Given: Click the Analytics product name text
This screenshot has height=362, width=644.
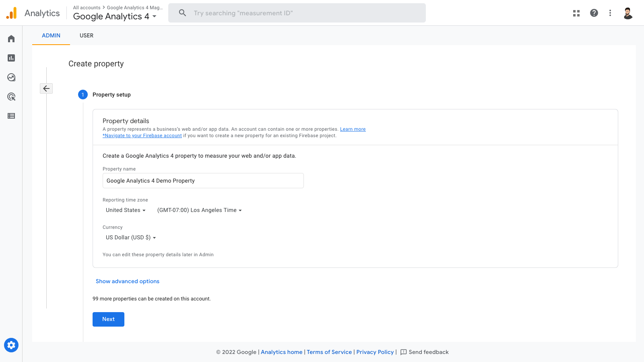Looking at the screenshot, I should coord(42,13).
